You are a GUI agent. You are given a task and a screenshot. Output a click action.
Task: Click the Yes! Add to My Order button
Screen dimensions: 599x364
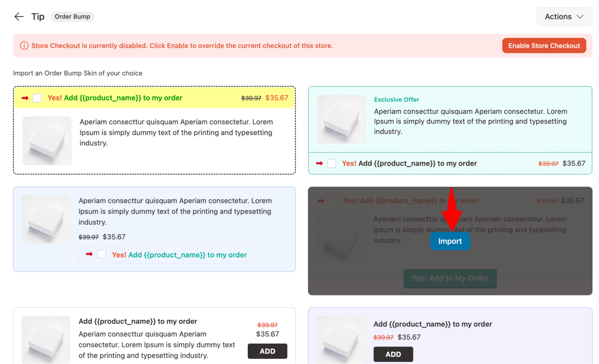449,278
